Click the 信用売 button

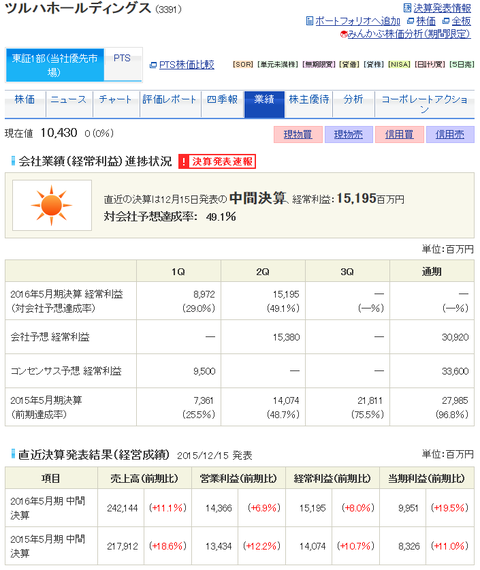point(450,135)
